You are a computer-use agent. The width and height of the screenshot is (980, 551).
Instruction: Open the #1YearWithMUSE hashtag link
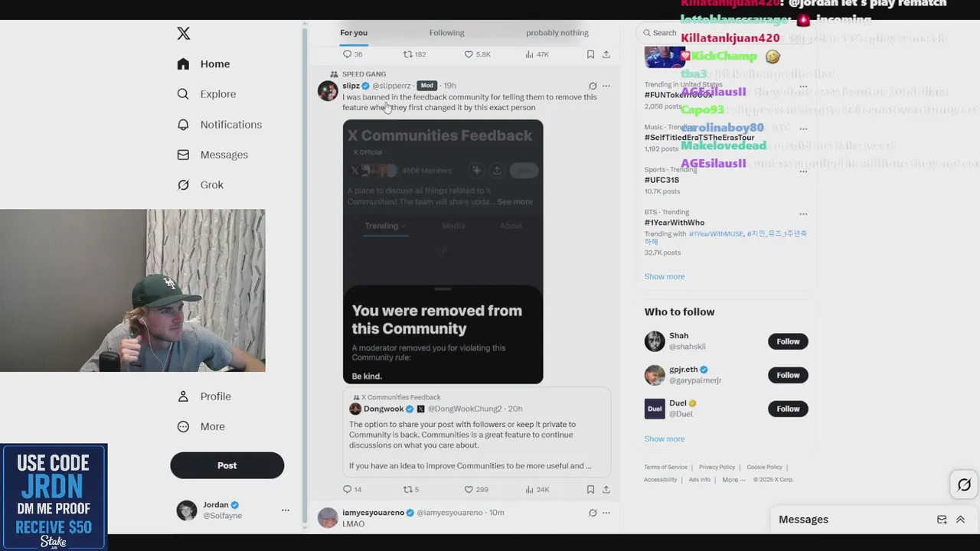[716, 233]
